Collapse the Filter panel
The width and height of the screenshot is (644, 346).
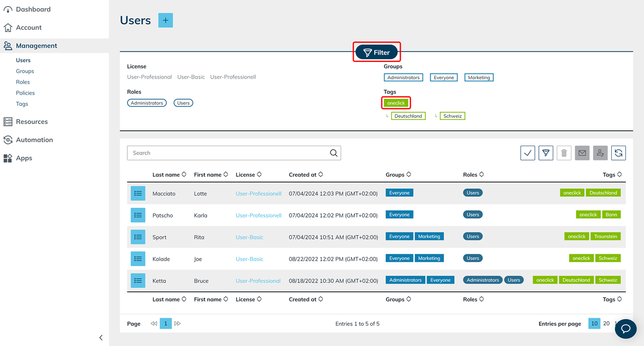376,52
